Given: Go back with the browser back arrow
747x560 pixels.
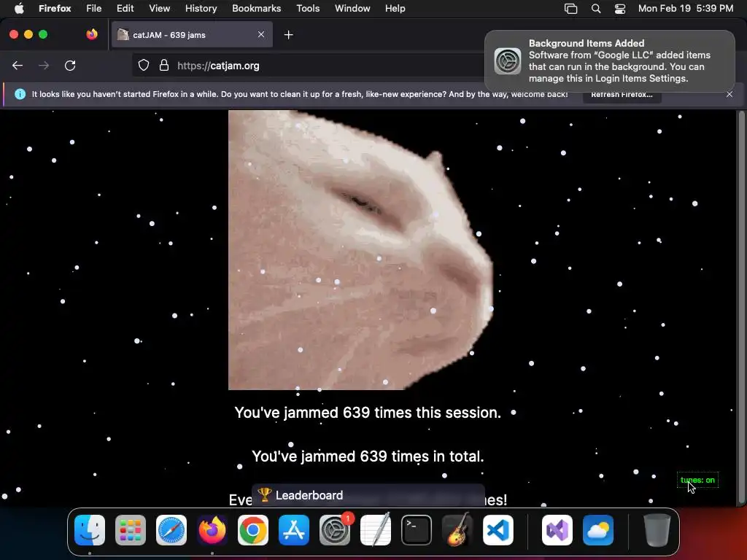Looking at the screenshot, I should coord(18,66).
